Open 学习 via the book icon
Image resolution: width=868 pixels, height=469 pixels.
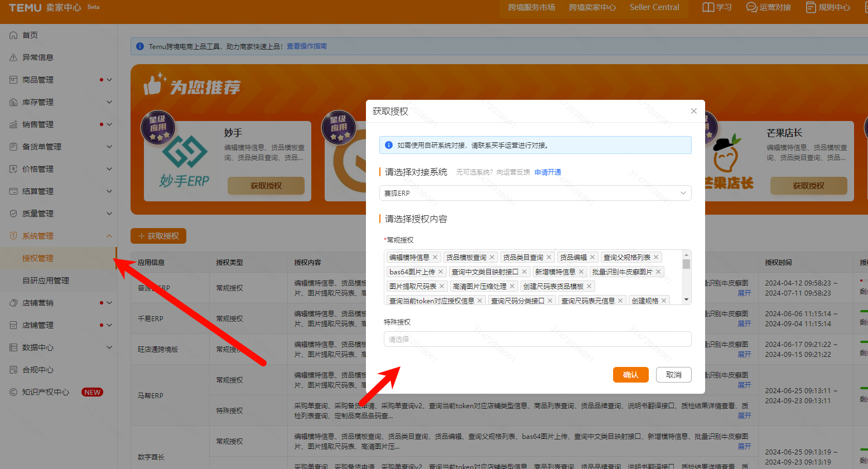[x=708, y=7]
